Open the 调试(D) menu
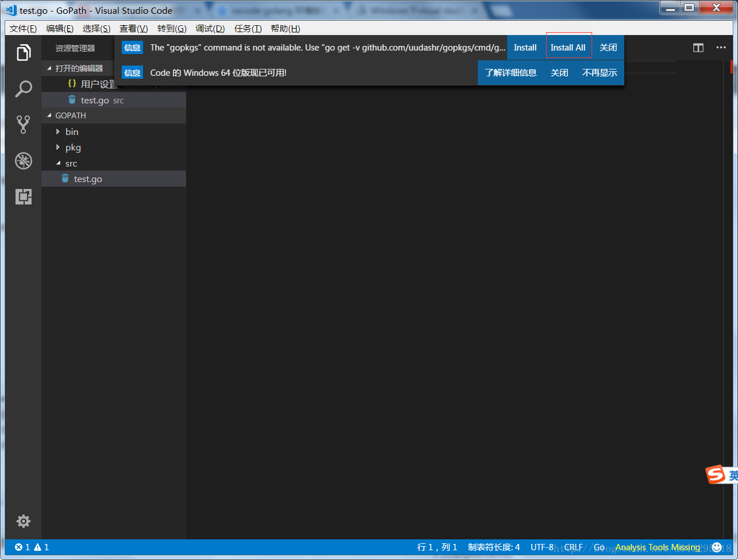This screenshot has width=738, height=560. click(210, 29)
